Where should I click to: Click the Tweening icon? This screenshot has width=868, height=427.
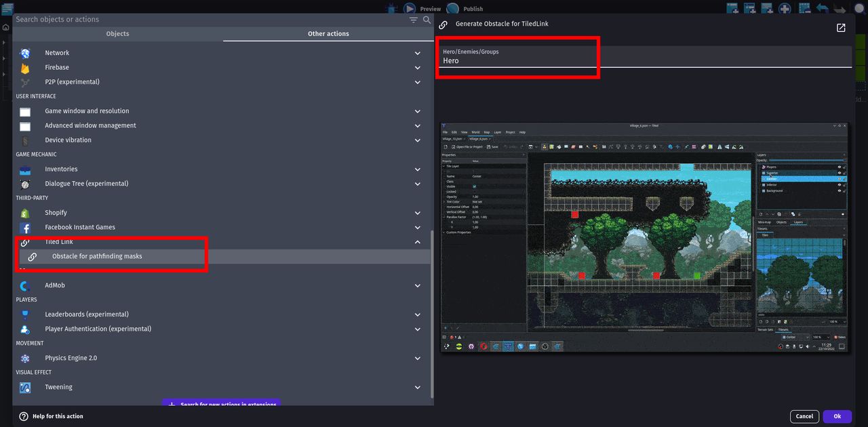pyautogui.click(x=25, y=388)
